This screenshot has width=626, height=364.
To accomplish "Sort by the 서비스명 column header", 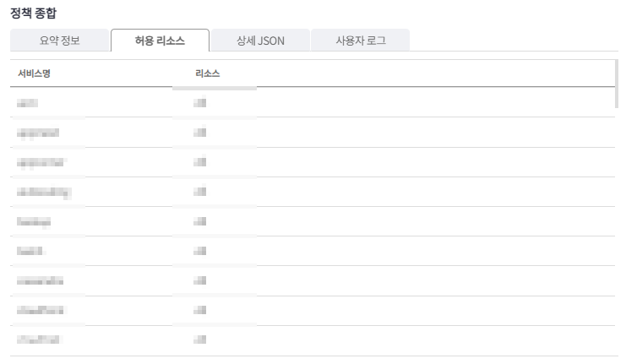I will point(34,73).
